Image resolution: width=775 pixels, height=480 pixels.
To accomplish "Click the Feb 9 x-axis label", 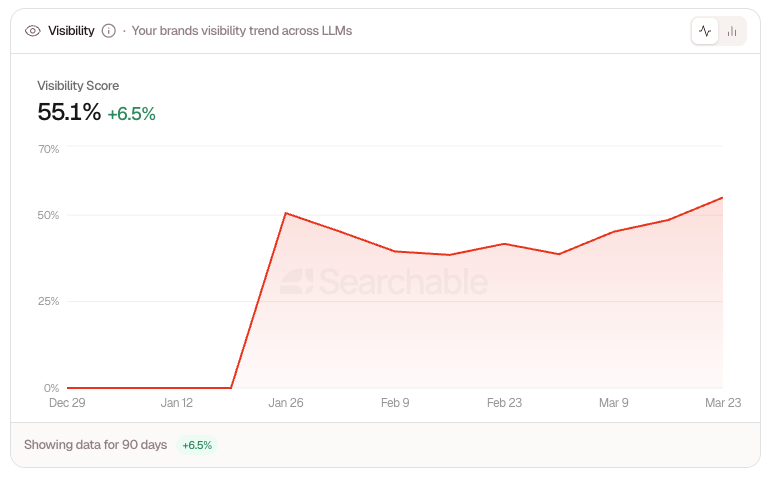I will point(395,403).
